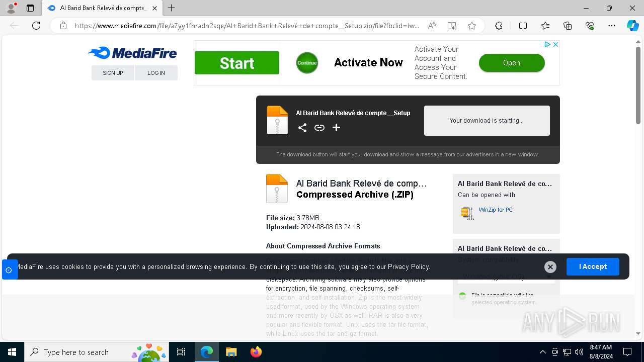
Task: Click the MediaFire logo
Action: point(132,53)
